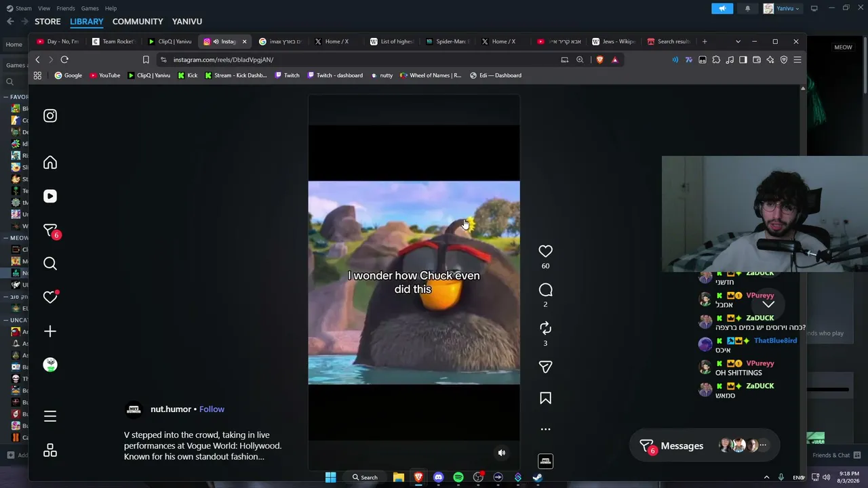Viewport: 868px width, 488px height.
Task: Switch to the Team Rocket browser tab
Action: 113,41
